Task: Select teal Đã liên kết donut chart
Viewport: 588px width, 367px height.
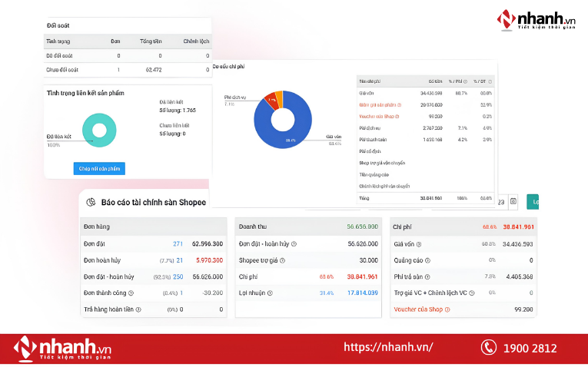Action: [x=99, y=131]
